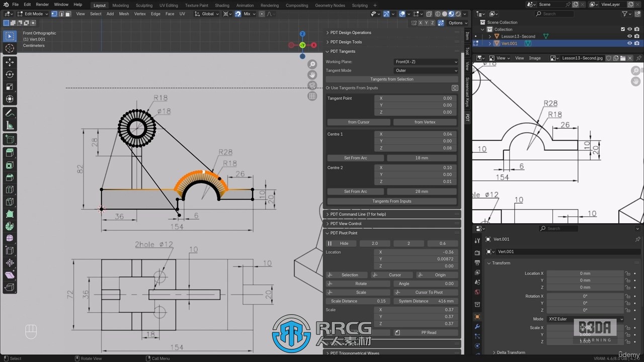The width and height of the screenshot is (644, 362).
Task: Select the Add Cube tool
Action: pyautogui.click(x=10, y=139)
